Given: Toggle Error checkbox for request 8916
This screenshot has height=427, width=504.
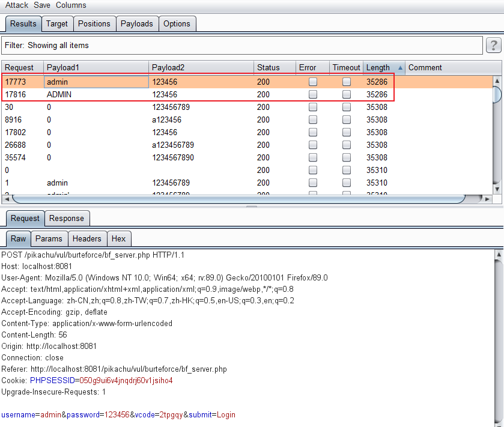Looking at the screenshot, I should click(313, 120).
